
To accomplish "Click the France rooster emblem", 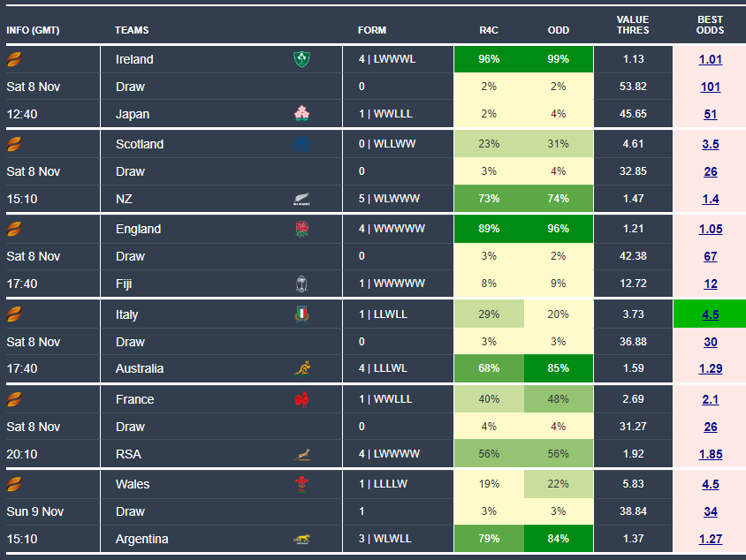I will [302, 399].
